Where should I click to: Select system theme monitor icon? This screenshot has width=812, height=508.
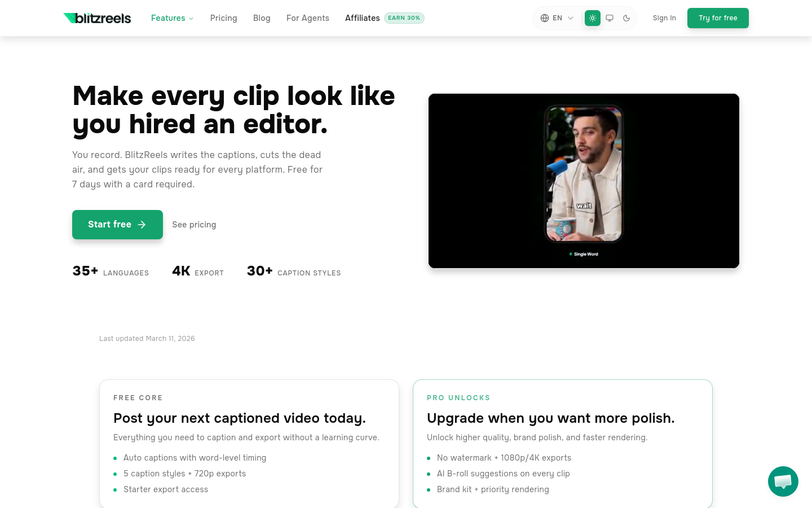click(610, 18)
